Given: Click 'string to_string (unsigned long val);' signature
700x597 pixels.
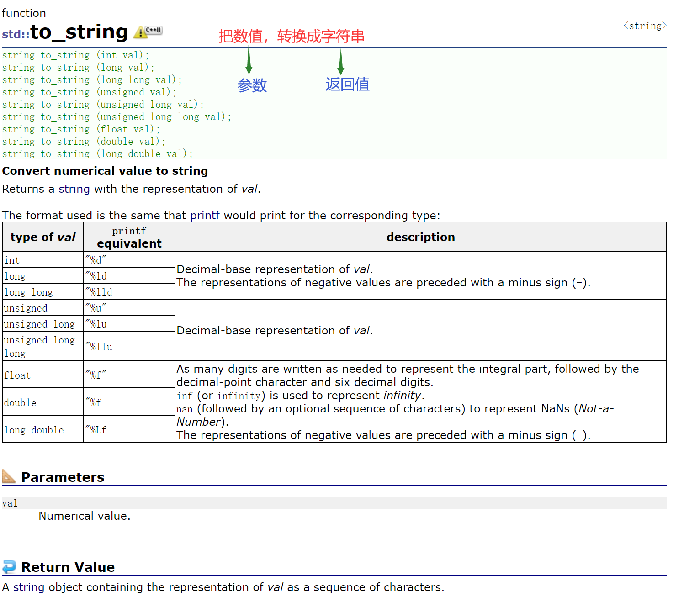Looking at the screenshot, I should pos(103,105).
